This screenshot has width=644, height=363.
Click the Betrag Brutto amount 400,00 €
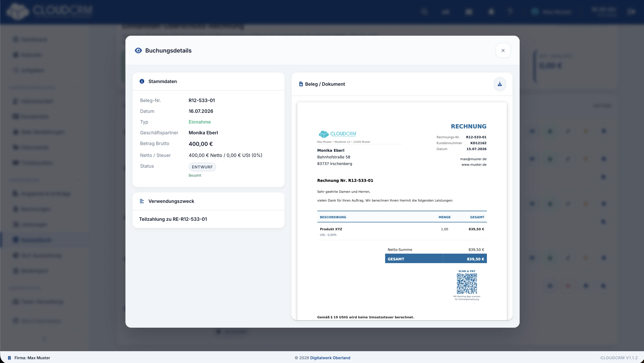click(x=201, y=144)
